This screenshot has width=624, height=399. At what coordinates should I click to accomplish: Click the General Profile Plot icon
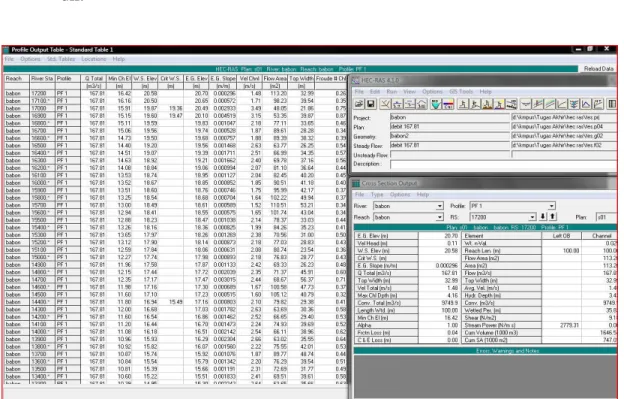click(x=550, y=104)
